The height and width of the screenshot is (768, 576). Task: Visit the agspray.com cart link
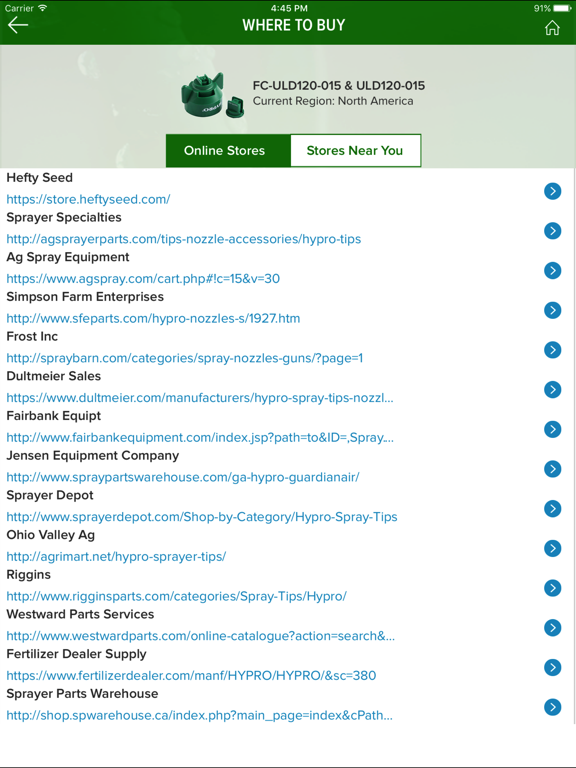click(x=143, y=279)
